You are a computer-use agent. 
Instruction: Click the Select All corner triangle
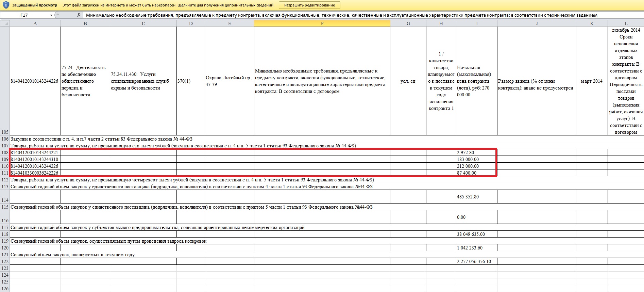coord(5,23)
